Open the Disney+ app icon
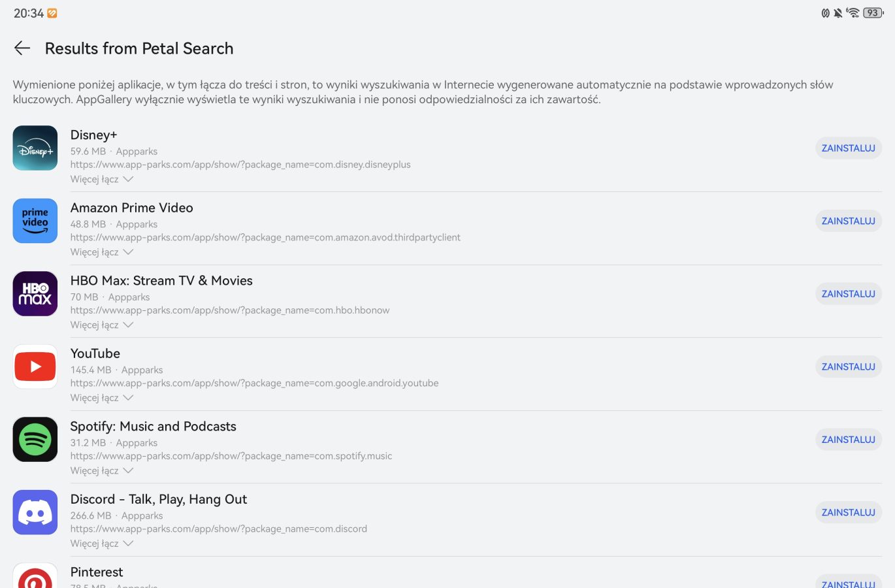This screenshot has height=588, width=895. 35,148
